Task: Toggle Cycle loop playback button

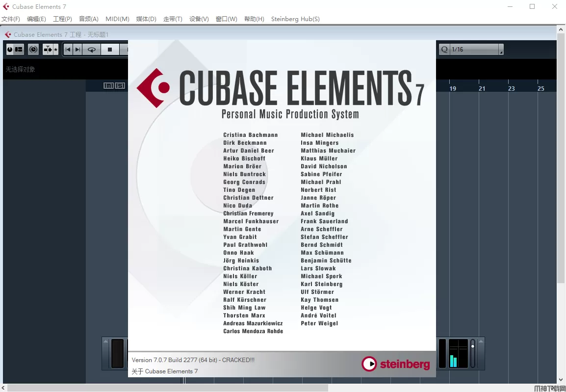Action: (92, 50)
